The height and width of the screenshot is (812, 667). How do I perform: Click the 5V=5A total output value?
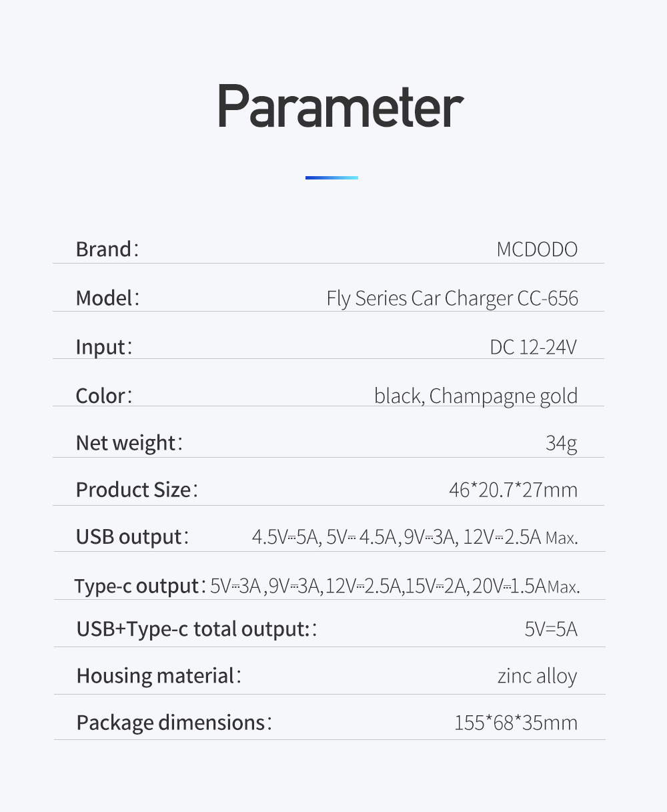click(x=551, y=629)
